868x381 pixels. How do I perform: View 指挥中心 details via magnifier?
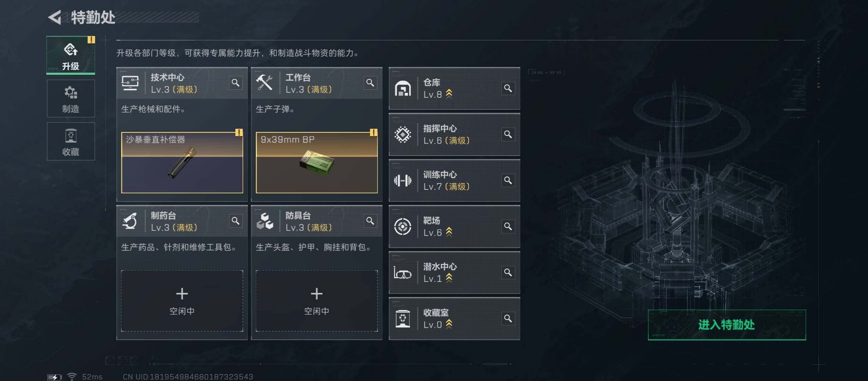point(508,134)
